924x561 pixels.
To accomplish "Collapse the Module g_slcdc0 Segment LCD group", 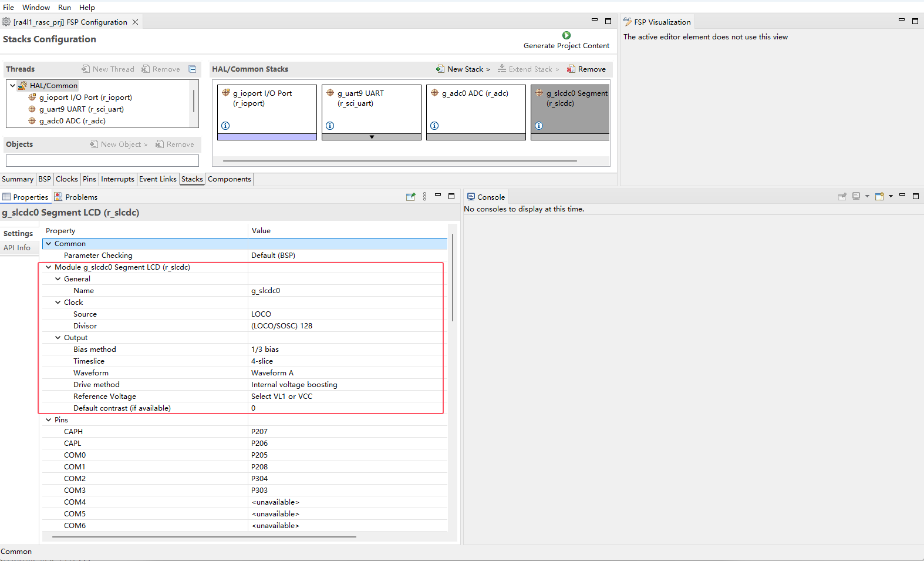I will pos(49,267).
